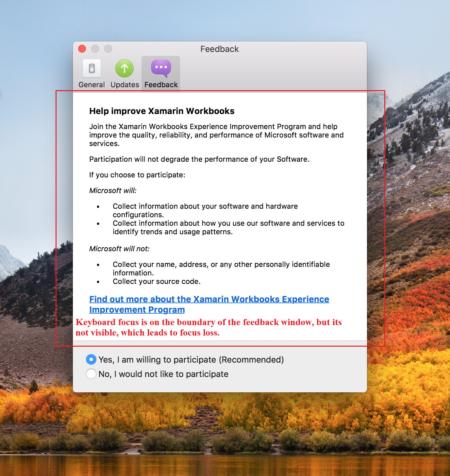Open Xamarin Workbooks Experience Improvement Program link
This screenshot has width=450, height=476.
click(x=209, y=304)
